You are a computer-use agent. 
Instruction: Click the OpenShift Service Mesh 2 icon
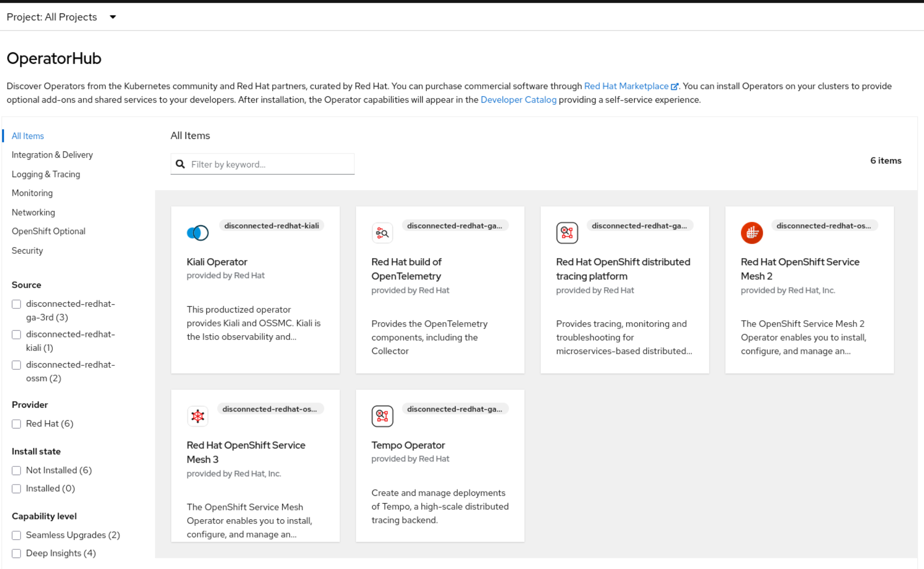point(751,233)
